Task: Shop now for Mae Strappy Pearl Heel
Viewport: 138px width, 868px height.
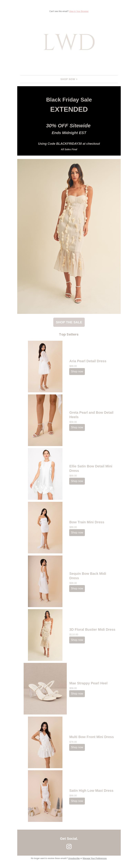Action: pyautogui.click(x=77, y=694)
